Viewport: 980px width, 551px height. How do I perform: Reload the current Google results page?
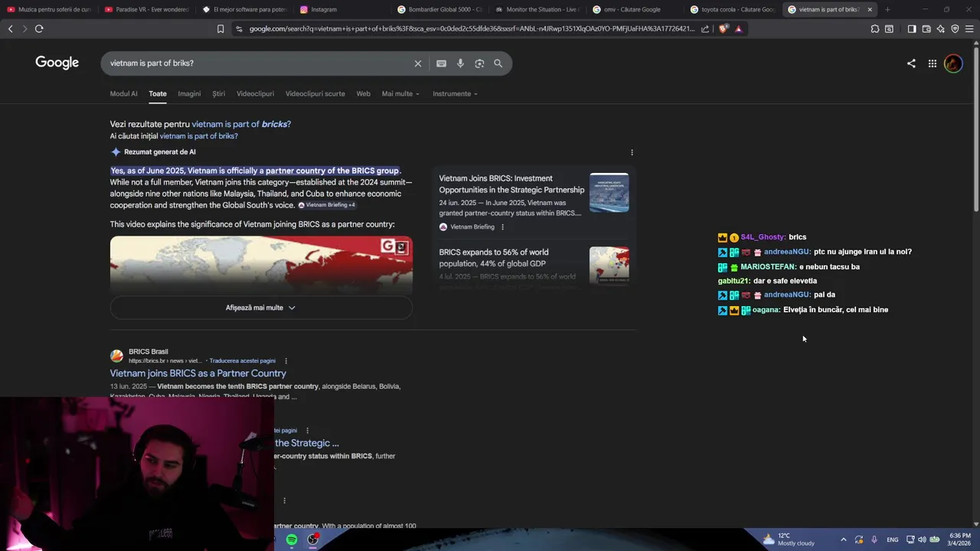tap(39, 29)
